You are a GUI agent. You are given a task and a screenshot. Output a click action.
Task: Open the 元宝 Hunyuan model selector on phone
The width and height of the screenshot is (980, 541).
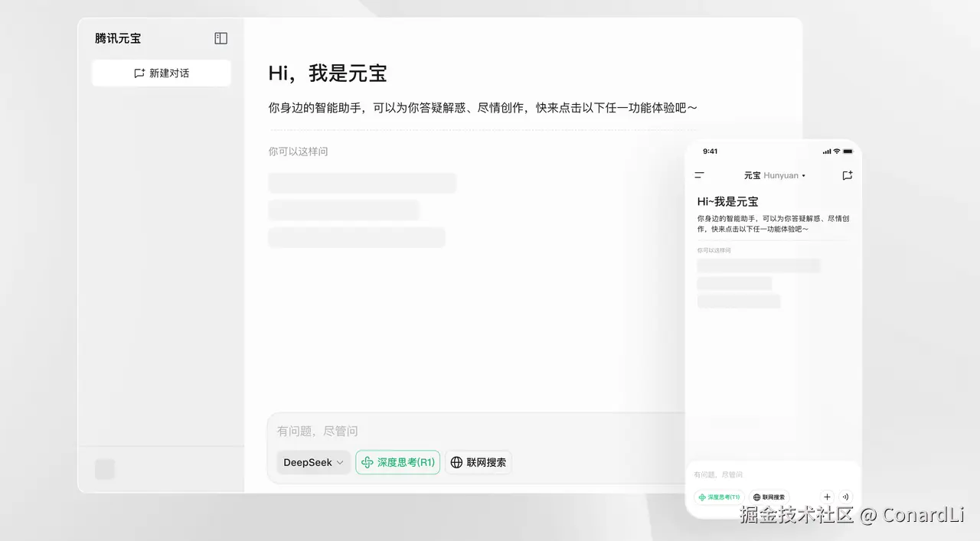tap(774, 175)
